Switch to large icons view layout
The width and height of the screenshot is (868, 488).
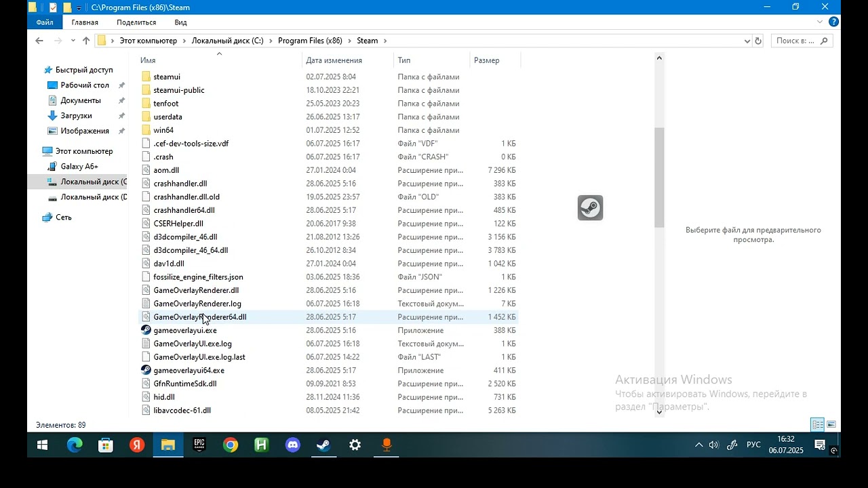coord(831,425)
